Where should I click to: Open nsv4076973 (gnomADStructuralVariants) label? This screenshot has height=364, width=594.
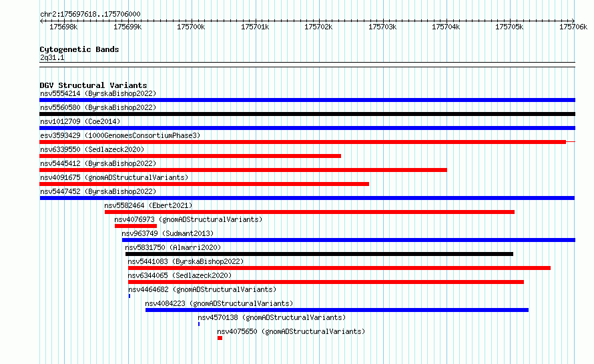click(x=188, y=219)
